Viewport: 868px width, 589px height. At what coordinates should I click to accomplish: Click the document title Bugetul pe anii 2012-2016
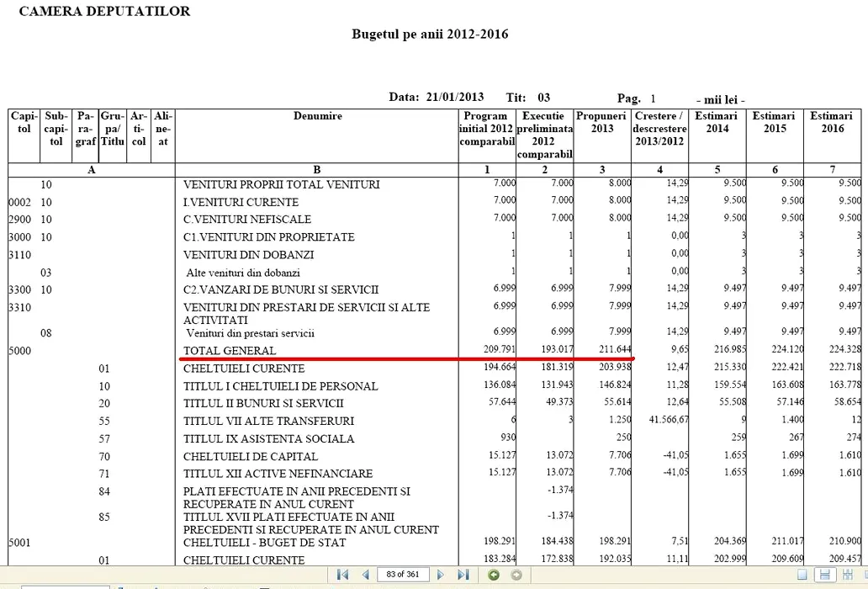(x=430, y=34)
